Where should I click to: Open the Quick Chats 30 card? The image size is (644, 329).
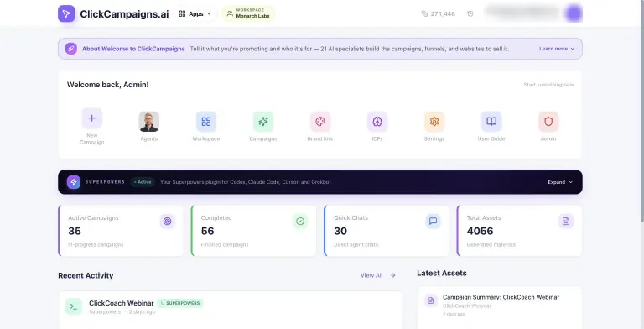pyautogui.click(x=387, y=231)
